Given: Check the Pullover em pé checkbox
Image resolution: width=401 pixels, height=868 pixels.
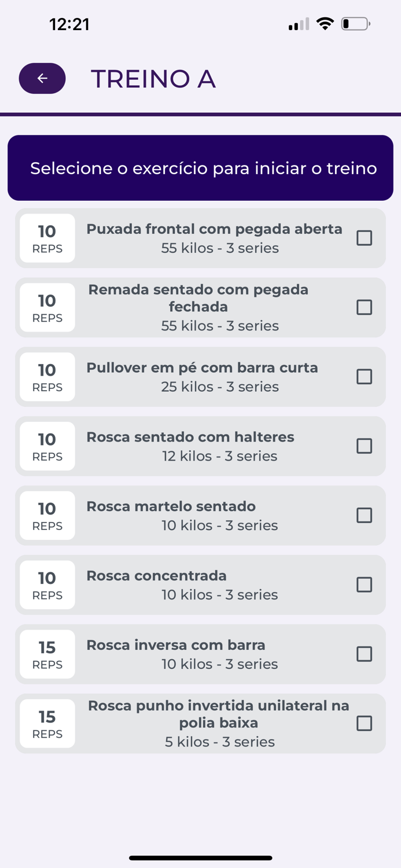Looking at the screenshot, I should pyautogui.click(x=365, y=377).
